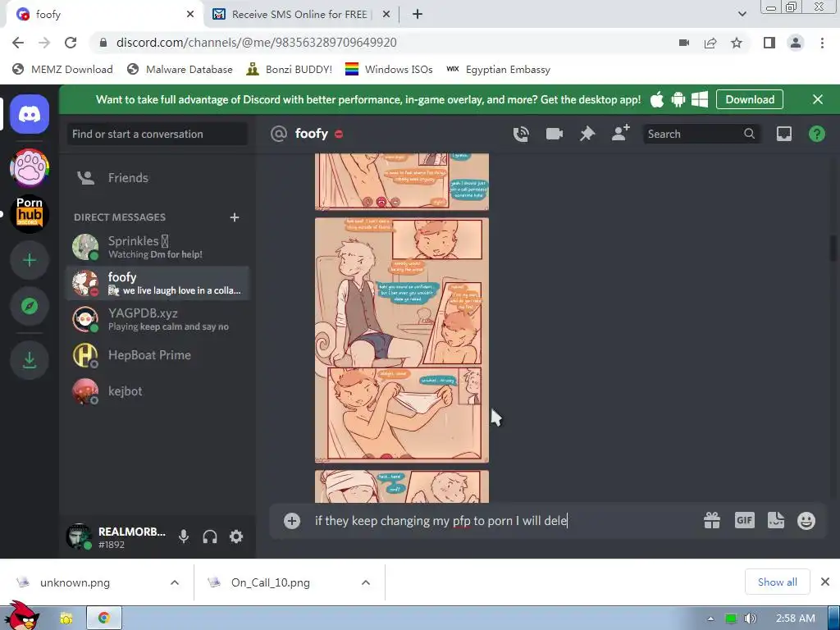Expand On_Call_10.png download options
The width and height of the screenshot is (840, 630).
(x=366, y=582)
